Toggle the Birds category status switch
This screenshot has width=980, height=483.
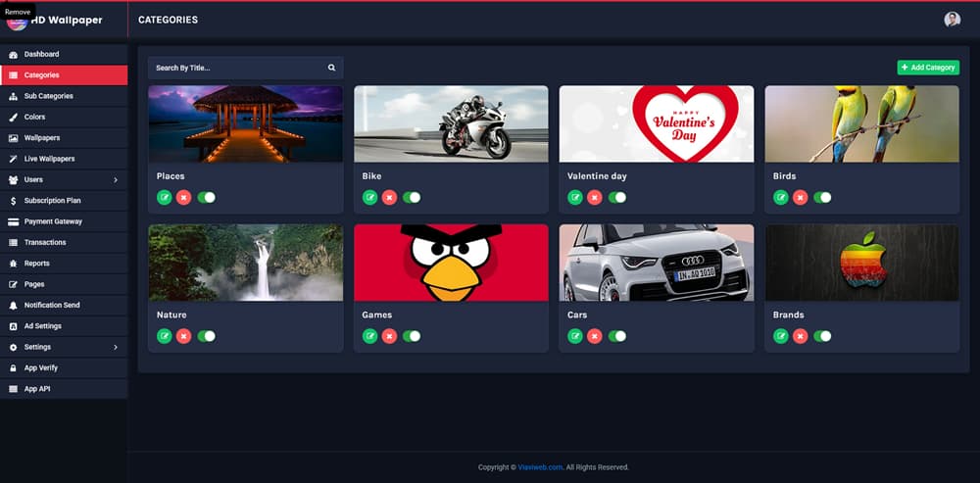pos(822,198)
